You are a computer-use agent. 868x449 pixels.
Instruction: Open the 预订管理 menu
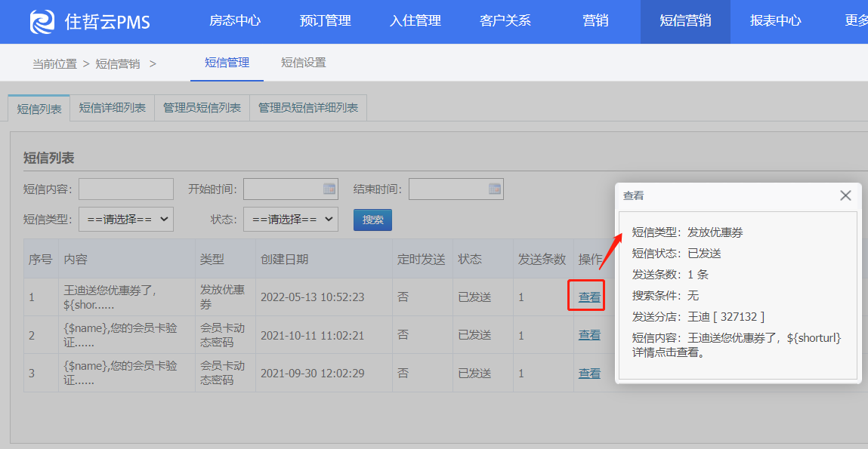326,21
